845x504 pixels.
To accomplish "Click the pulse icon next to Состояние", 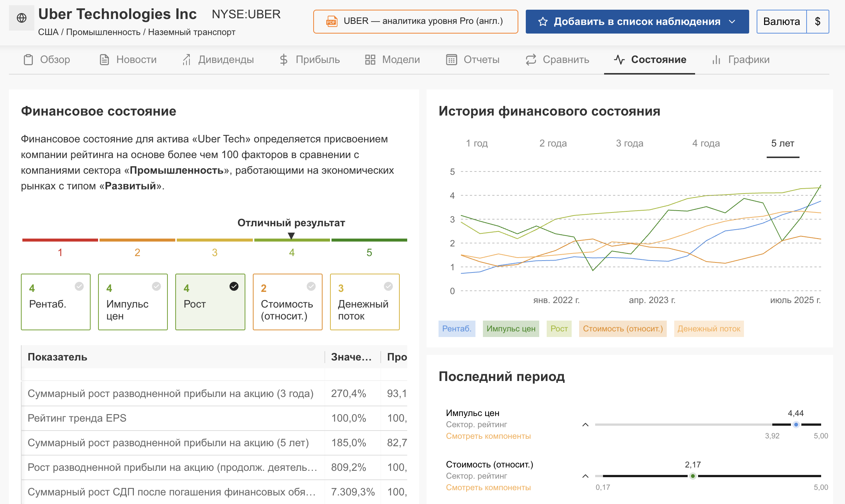I will [619, 60].
